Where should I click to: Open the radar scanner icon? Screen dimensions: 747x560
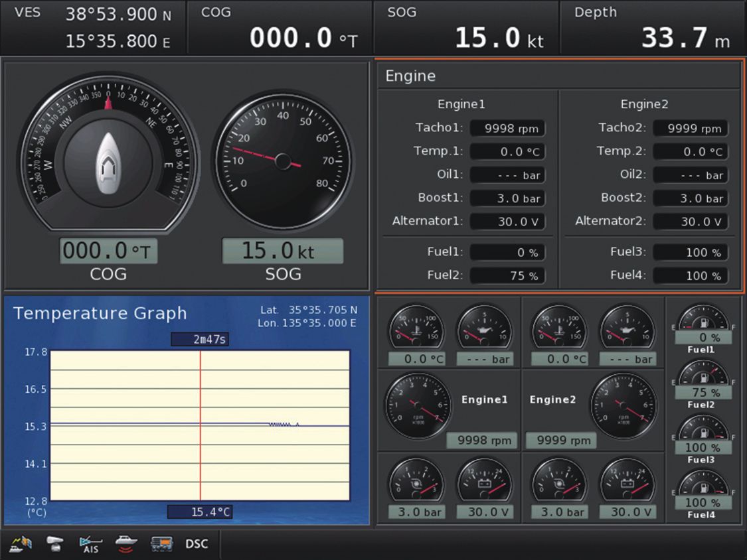pyautogui.click(x=55, y=543)
